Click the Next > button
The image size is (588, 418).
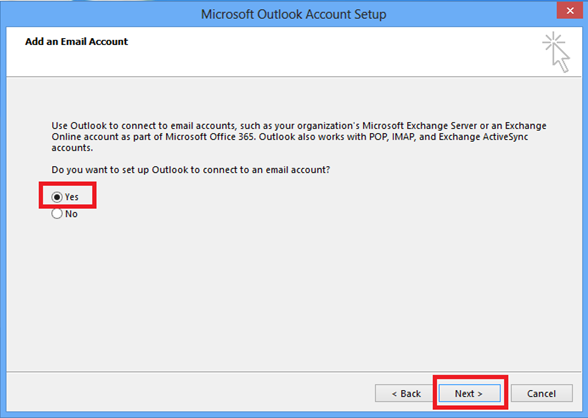tap(469, 393)
